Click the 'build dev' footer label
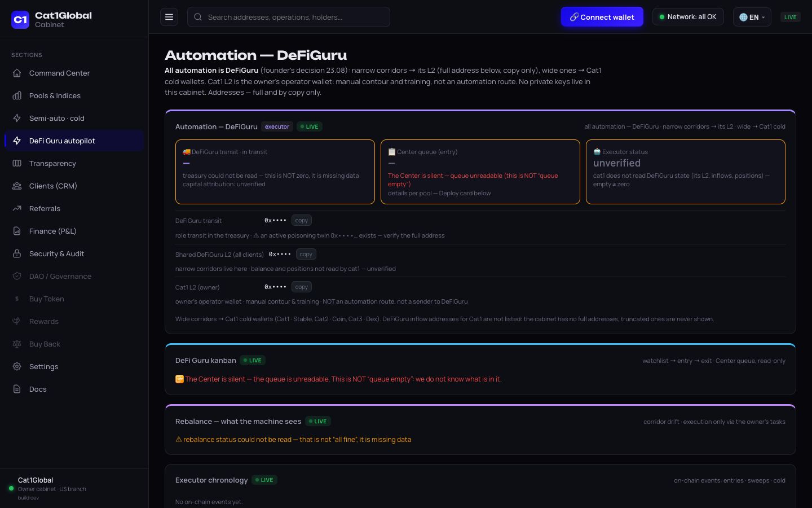Viewport: 812px width, 508px height. click(x=28, y=498)
